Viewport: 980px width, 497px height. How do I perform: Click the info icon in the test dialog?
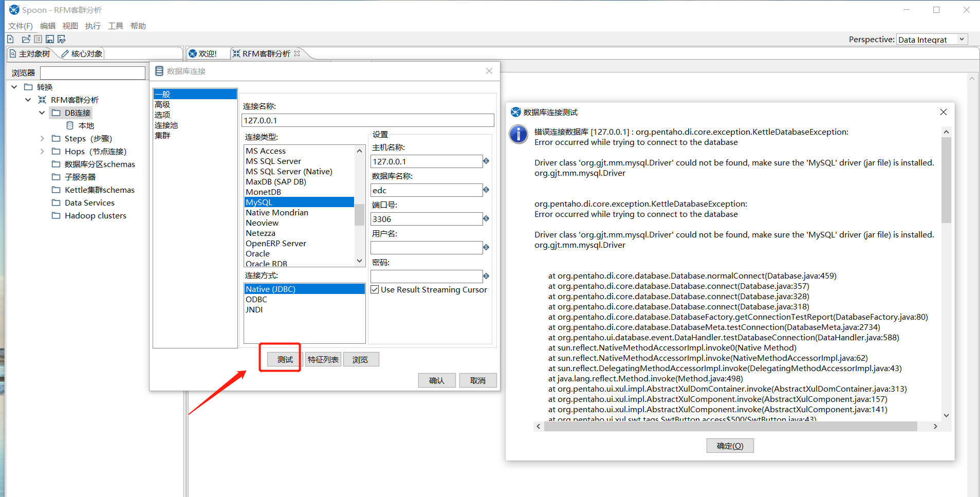[x=519, y=134]
